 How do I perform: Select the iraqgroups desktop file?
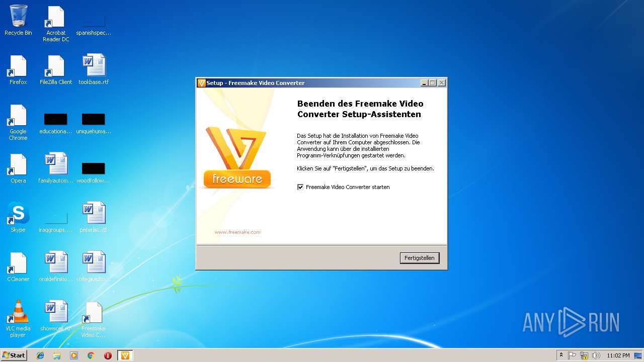[56, 222]
